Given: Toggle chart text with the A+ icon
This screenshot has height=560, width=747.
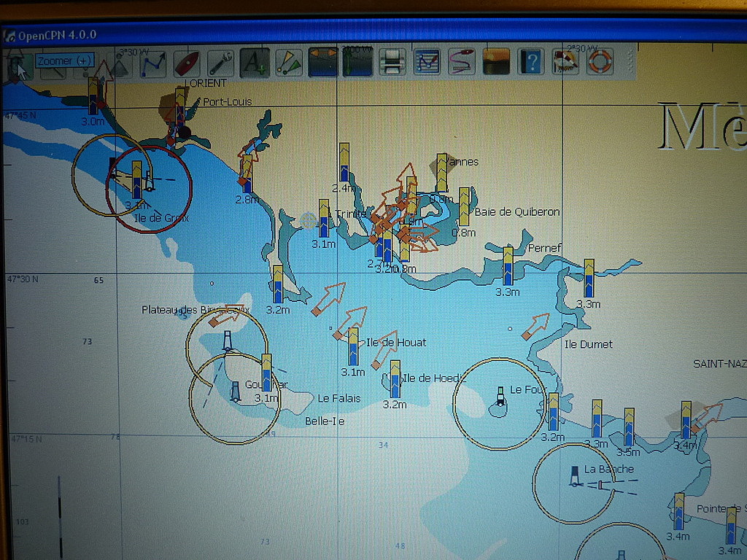Looking at the screenshot, I should pos(255,63).
